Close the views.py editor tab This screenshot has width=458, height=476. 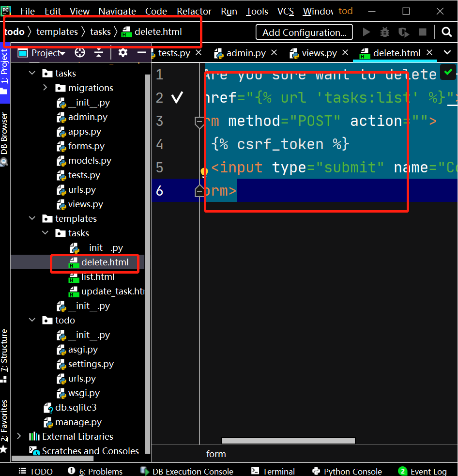coord(345,52)
